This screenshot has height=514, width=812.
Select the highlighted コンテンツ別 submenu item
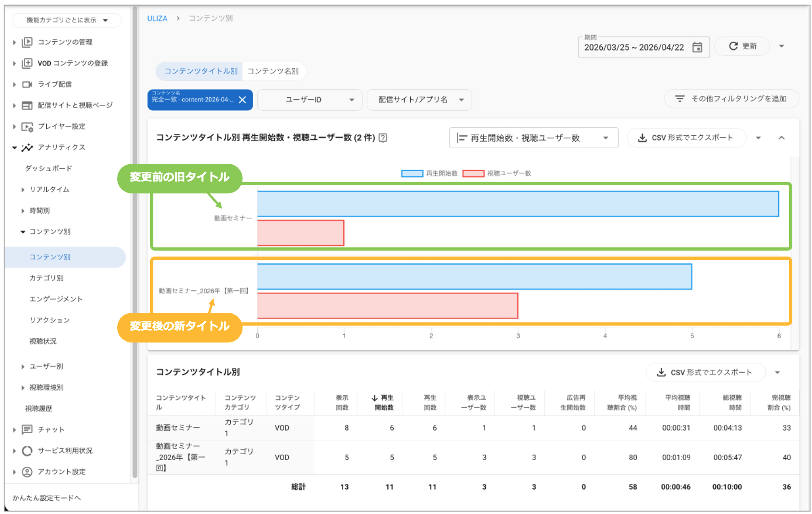[65, 257]
